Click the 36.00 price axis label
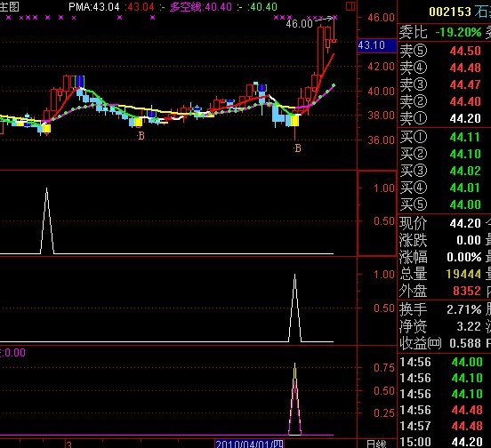The width and height of the screenshot is (491, 448). click(x=381, y=140)
